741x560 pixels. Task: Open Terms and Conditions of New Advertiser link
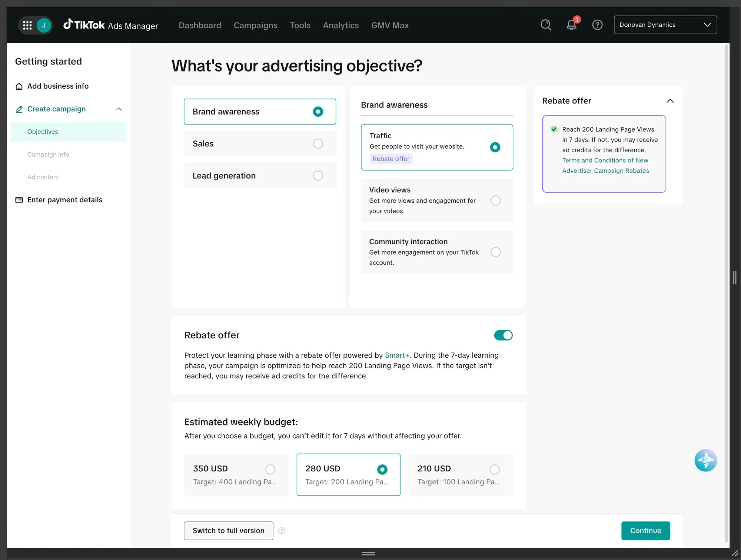pyautogui.click(x=605, y=166)
